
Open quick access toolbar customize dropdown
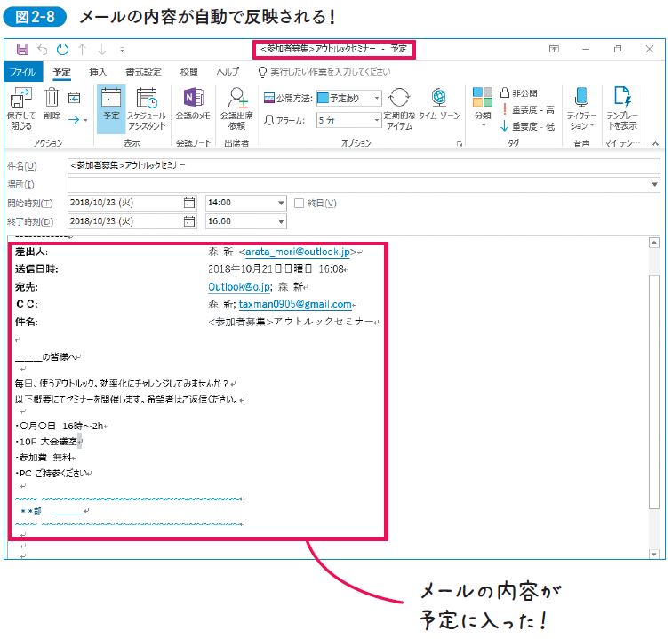click(x=122, y=50)
